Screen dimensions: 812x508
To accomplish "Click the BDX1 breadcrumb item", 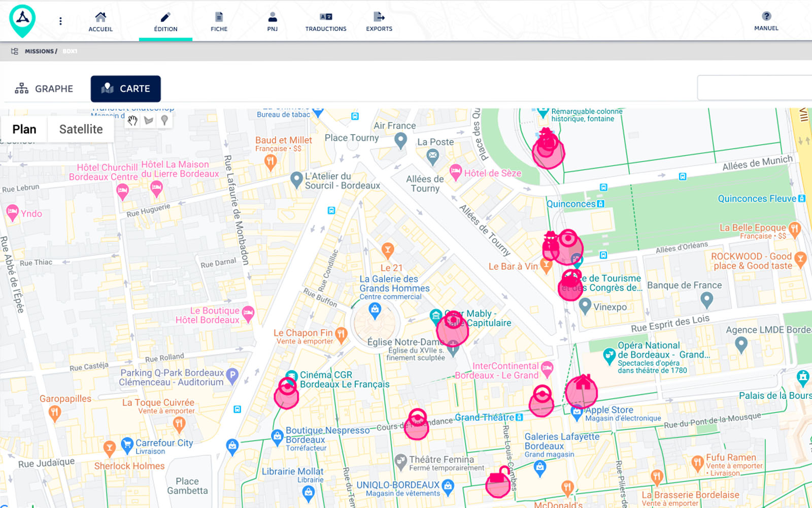I will pos(70,51).
